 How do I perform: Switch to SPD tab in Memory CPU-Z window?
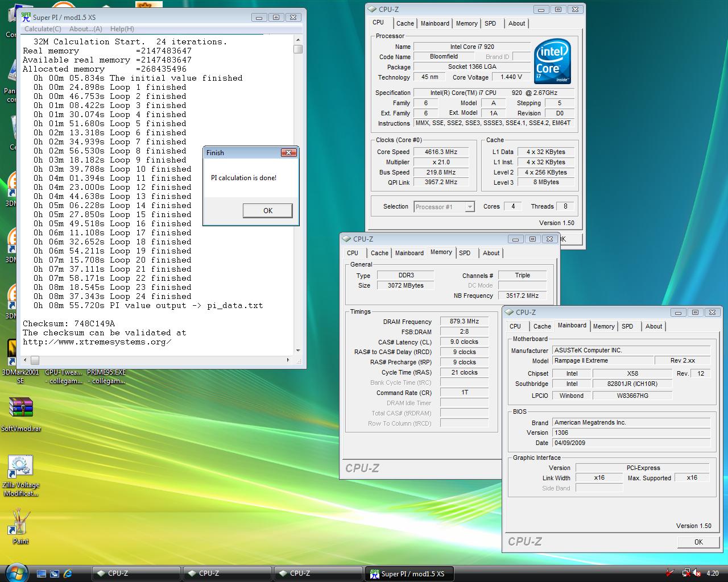[x=465, y=253]
